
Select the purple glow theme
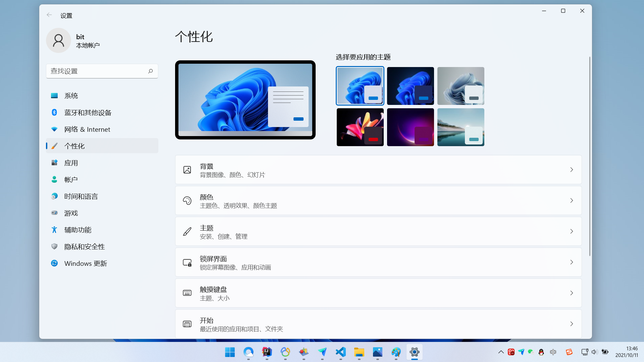pos(410,127)
